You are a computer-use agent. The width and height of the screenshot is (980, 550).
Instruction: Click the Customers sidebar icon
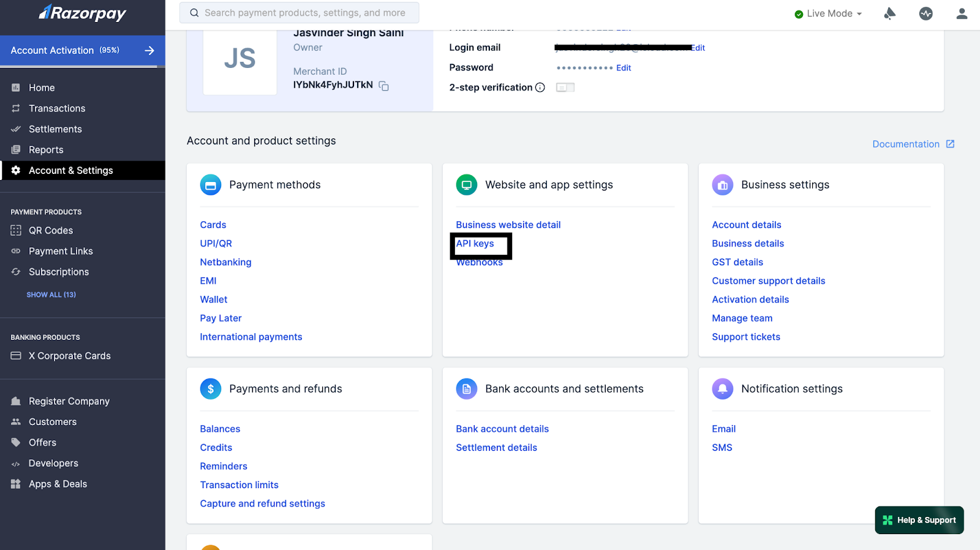click(x=16, y=422)
